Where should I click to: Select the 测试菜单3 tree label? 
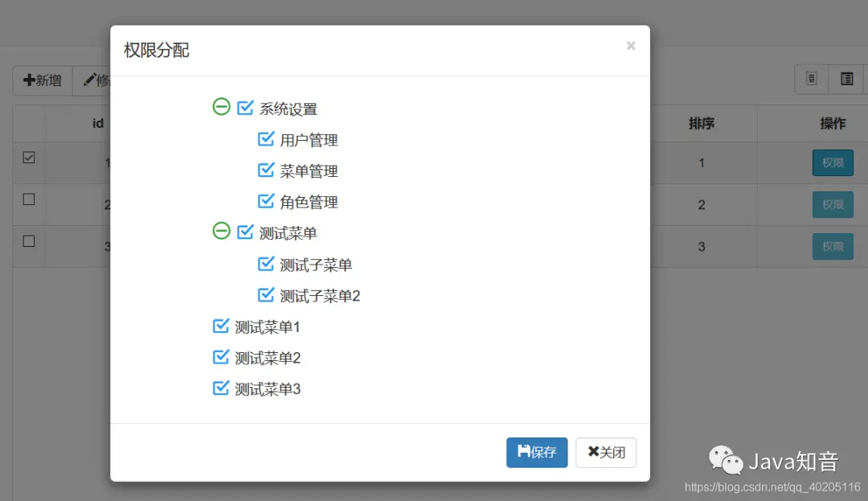[268, 389]
